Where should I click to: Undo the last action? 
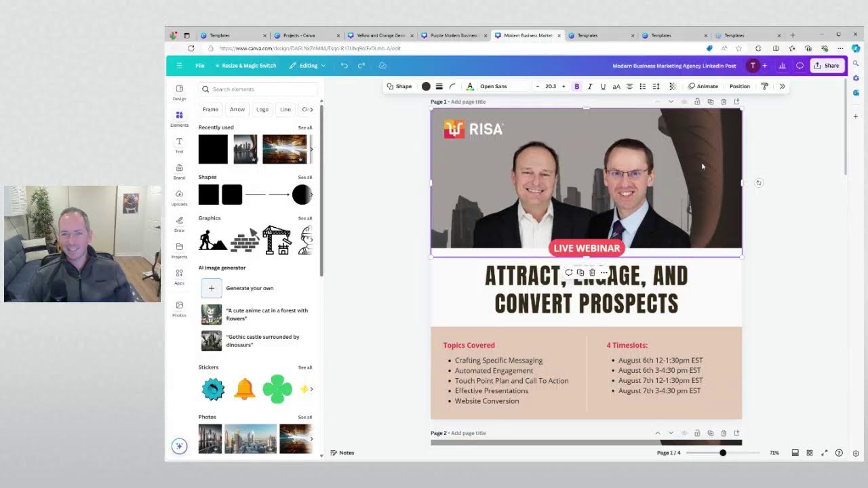click(344, 66)
